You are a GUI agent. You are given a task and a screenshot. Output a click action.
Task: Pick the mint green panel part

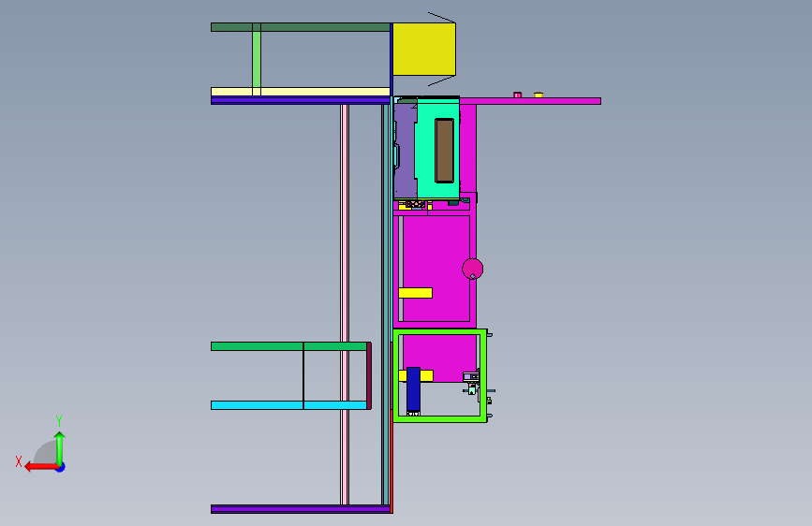[426, 150]
